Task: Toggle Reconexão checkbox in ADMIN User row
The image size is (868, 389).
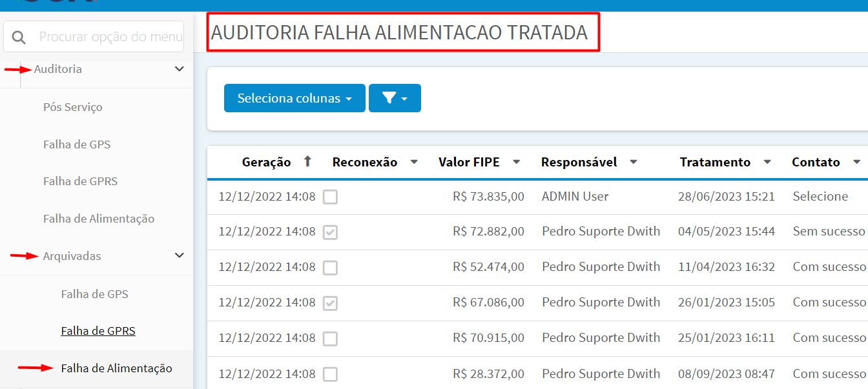Action: [330, 197]
